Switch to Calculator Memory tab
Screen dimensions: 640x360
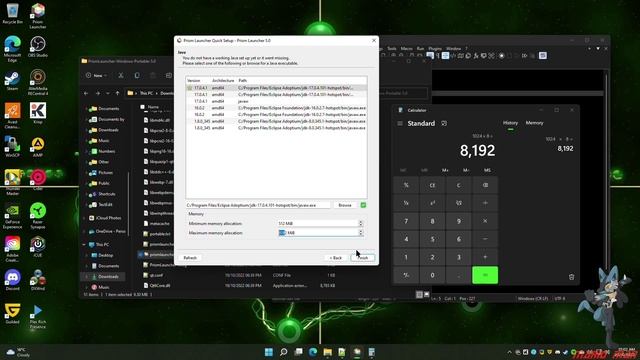[x=534, y=123]
